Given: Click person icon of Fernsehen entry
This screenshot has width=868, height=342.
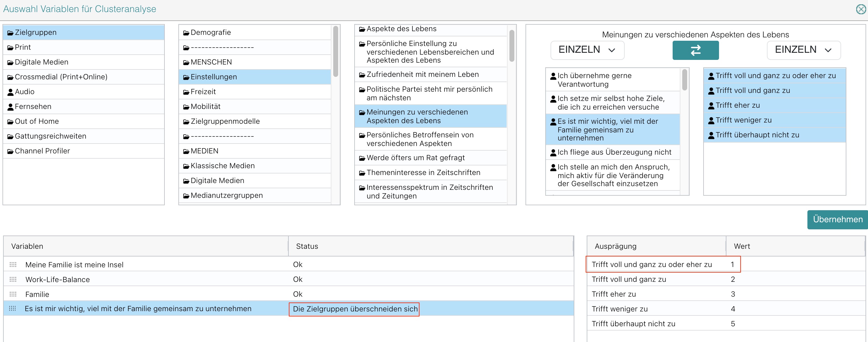Looking at the screenshot, I should click(x=11, y=107).
